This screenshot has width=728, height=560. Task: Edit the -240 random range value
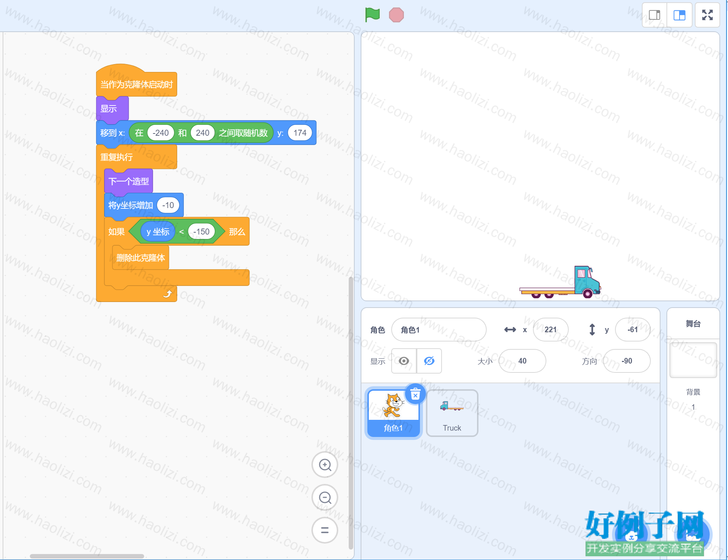pyautogui.click(x=161, y=133)
